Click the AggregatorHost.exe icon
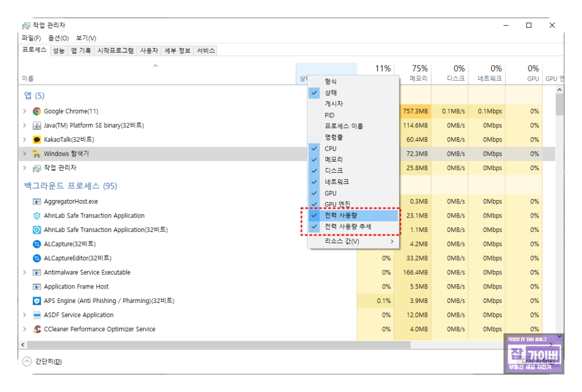 [x=37, y=202]
